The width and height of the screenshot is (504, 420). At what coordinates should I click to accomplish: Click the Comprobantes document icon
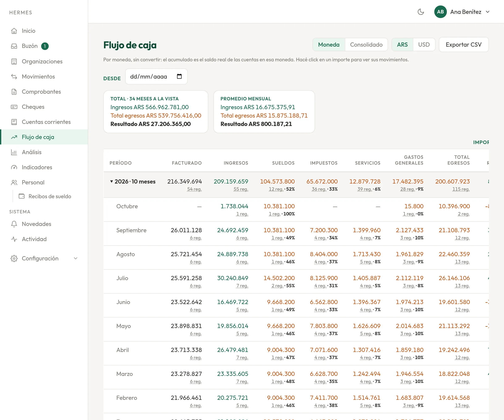click(x=14, y=92)
